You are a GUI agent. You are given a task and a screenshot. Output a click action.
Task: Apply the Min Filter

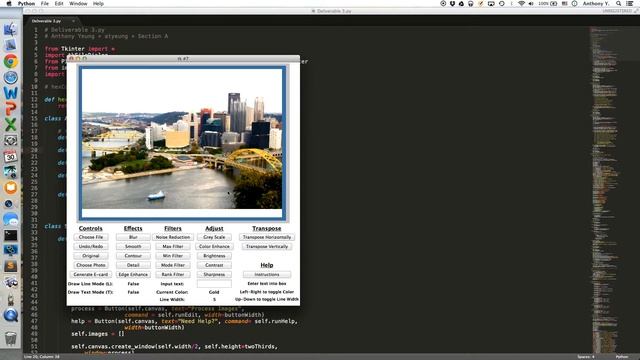173,256
